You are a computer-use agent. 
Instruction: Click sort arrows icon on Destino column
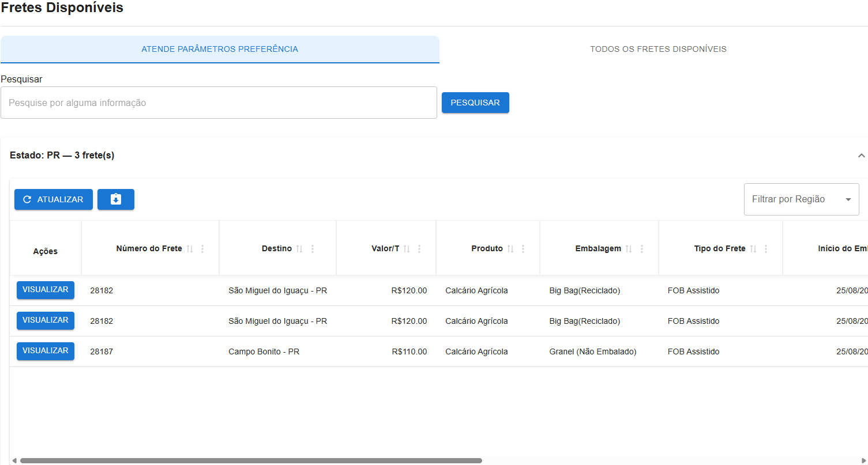(x=299, y=249)
